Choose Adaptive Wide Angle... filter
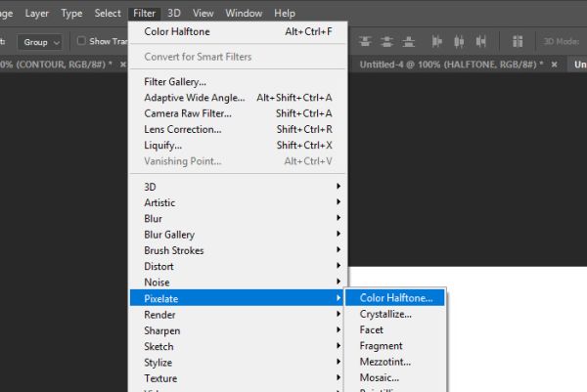 coord(238,98)
